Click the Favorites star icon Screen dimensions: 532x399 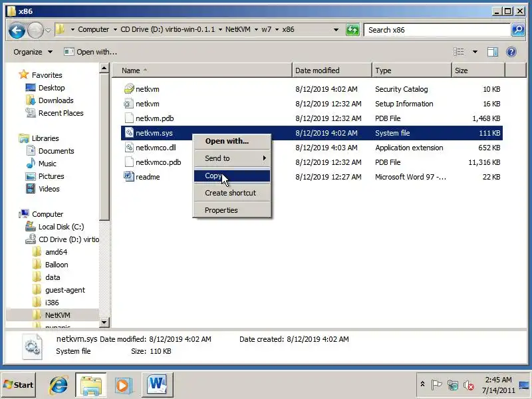(24, 74)
